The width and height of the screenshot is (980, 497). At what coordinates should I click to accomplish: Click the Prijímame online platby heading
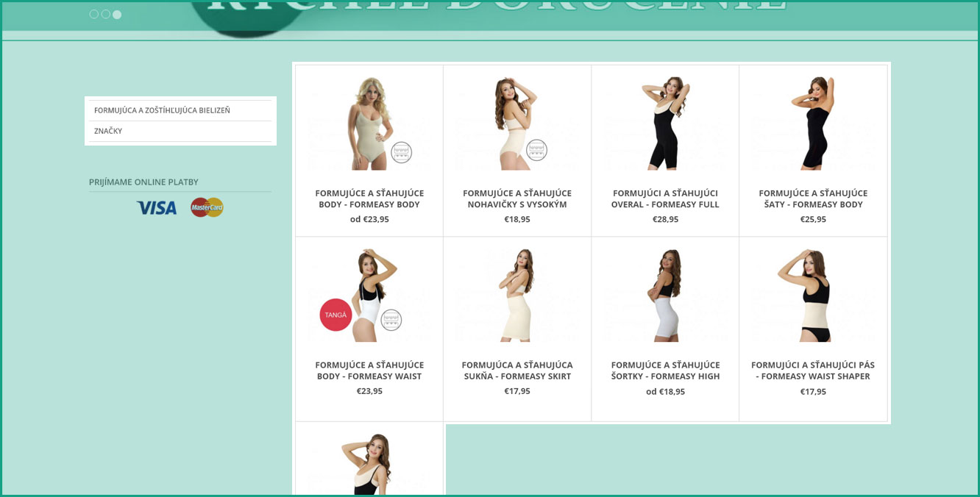[143, 182]
